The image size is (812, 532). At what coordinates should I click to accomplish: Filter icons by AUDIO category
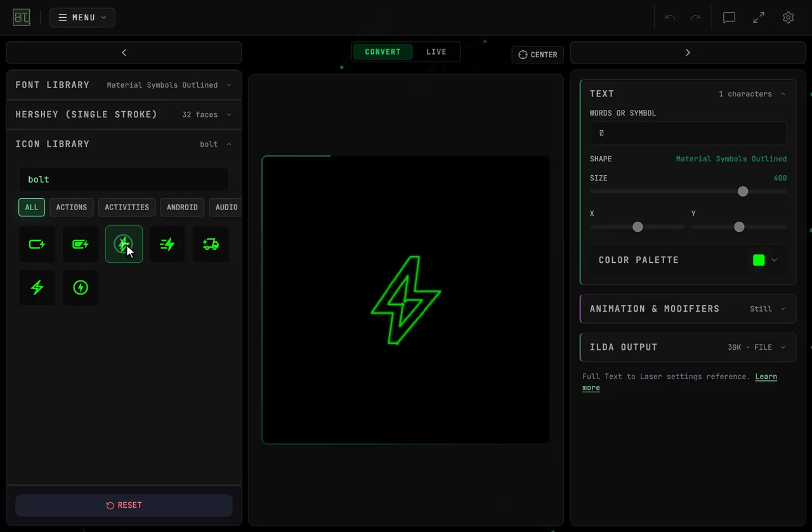(x=226, y=208)
